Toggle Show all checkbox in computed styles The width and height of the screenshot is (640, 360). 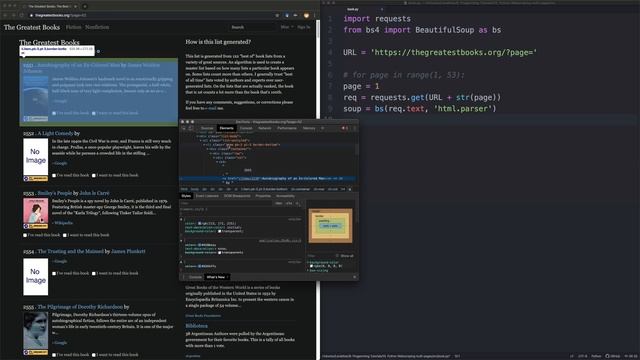338,256
